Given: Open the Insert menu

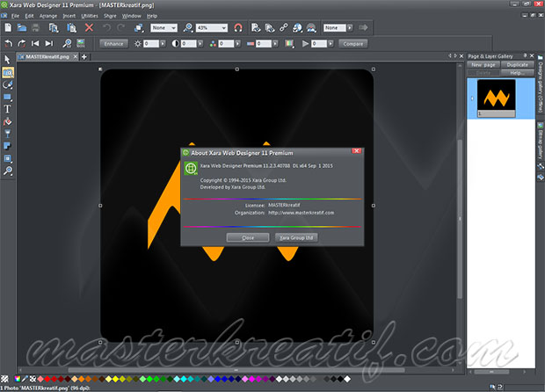Looking at the screenshot, I should [69, 16].
